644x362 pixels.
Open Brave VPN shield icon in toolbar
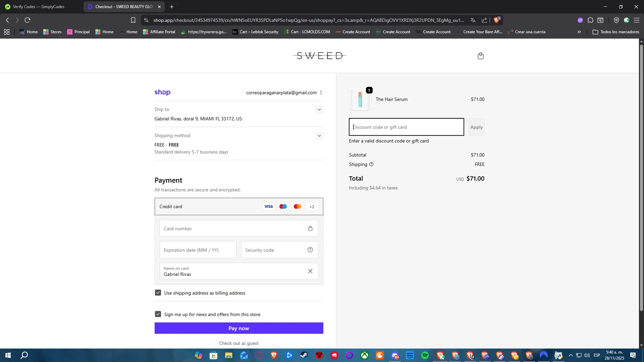point(617,20)
